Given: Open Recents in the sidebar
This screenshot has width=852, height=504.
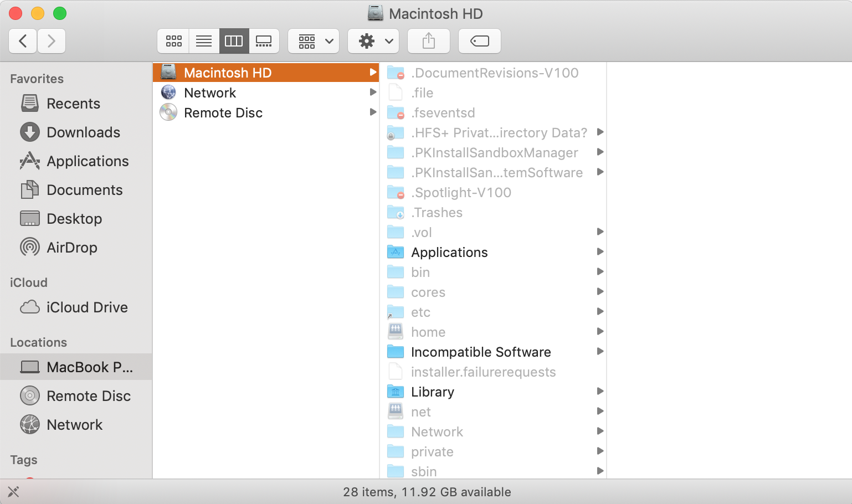Looking at the screenshot, I should [76, 104].
